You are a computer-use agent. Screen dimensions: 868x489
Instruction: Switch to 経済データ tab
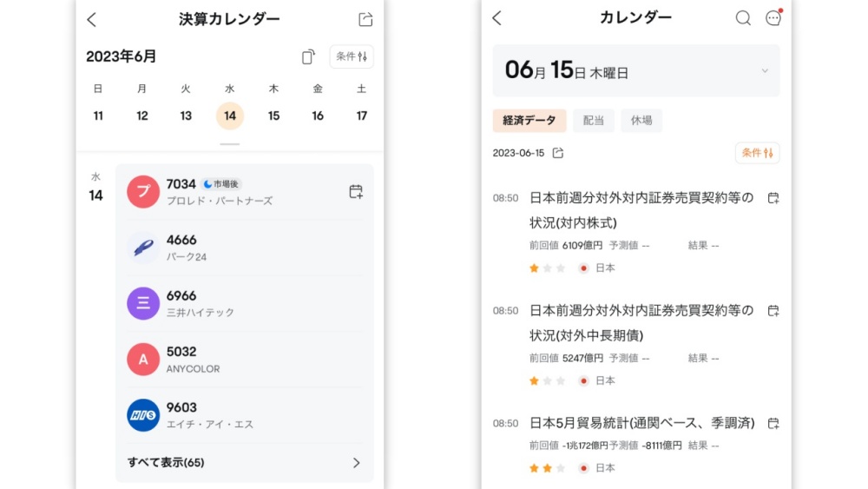(529, 120)
